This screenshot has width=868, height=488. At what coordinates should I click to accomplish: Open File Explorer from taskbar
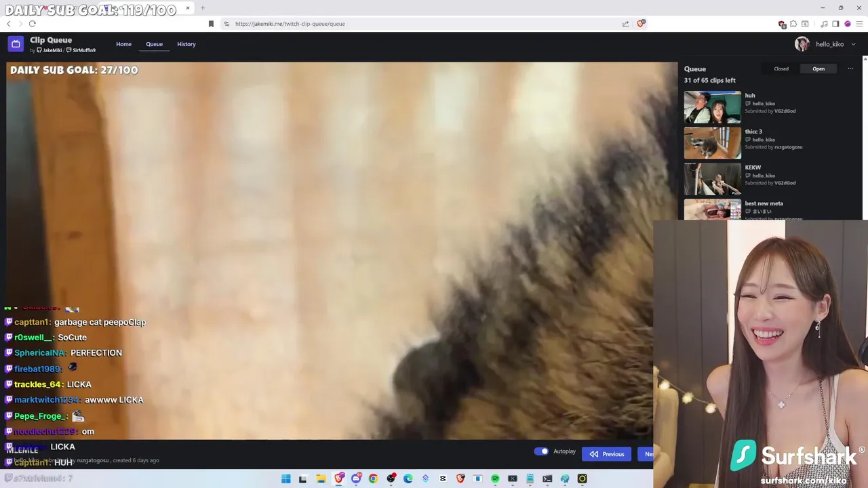pyautogui.click(x=321, y=479)
